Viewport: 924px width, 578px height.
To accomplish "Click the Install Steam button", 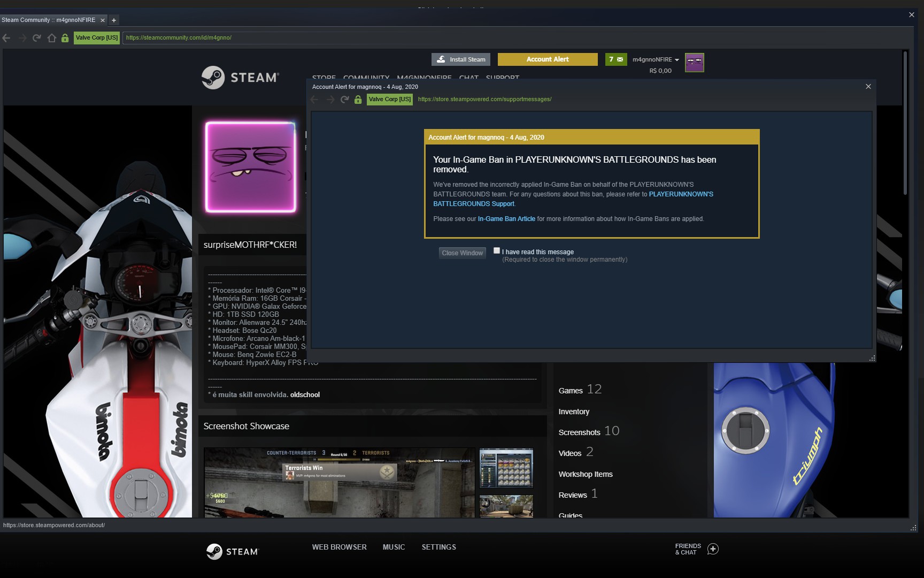I will coord(461,59).
